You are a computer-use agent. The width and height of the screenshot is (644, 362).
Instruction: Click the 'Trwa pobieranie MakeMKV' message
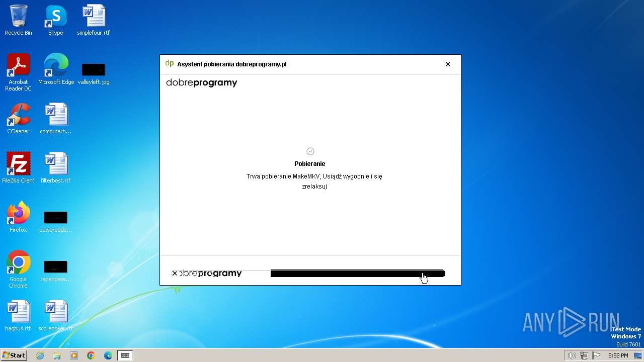pyautogui.click(x=314, y=182)
